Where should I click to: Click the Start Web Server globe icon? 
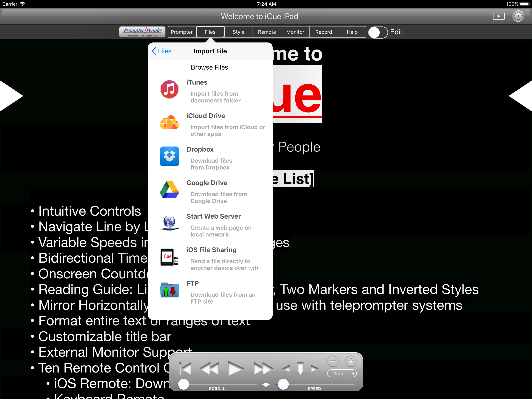(x=169, y=223)
